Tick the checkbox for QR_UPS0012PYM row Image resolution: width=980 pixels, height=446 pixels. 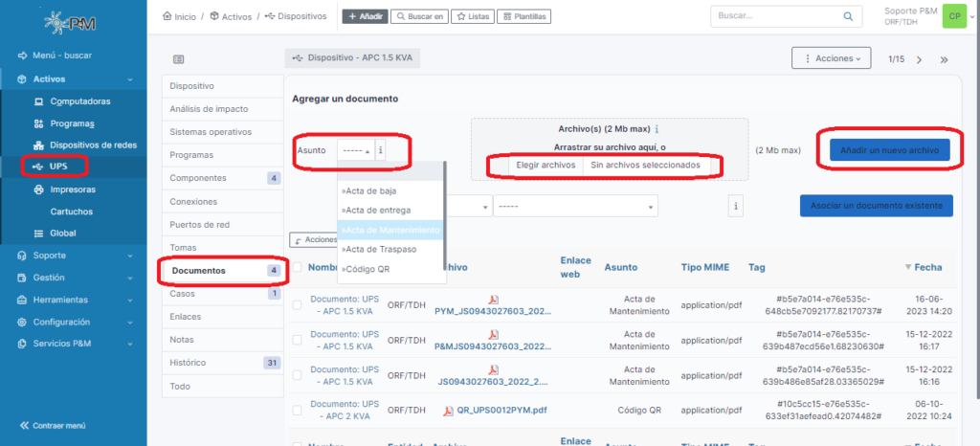click(297, 411)
